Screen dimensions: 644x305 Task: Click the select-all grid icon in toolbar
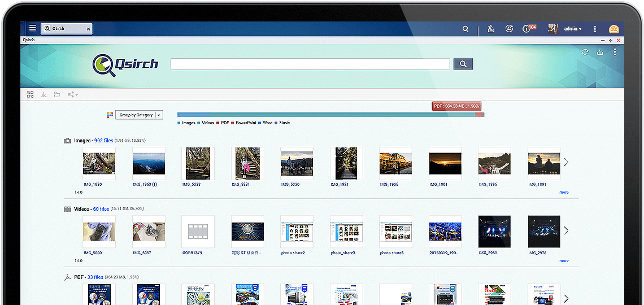31,95
